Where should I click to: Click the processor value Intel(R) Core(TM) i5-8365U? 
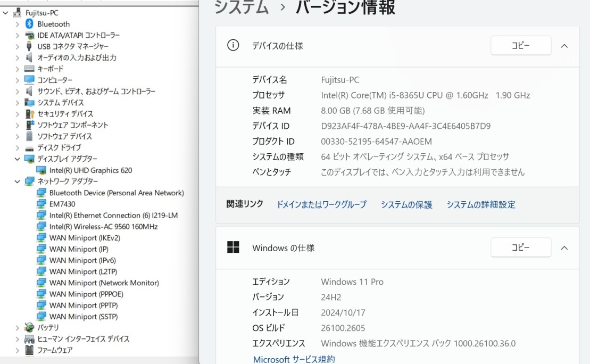426,95
